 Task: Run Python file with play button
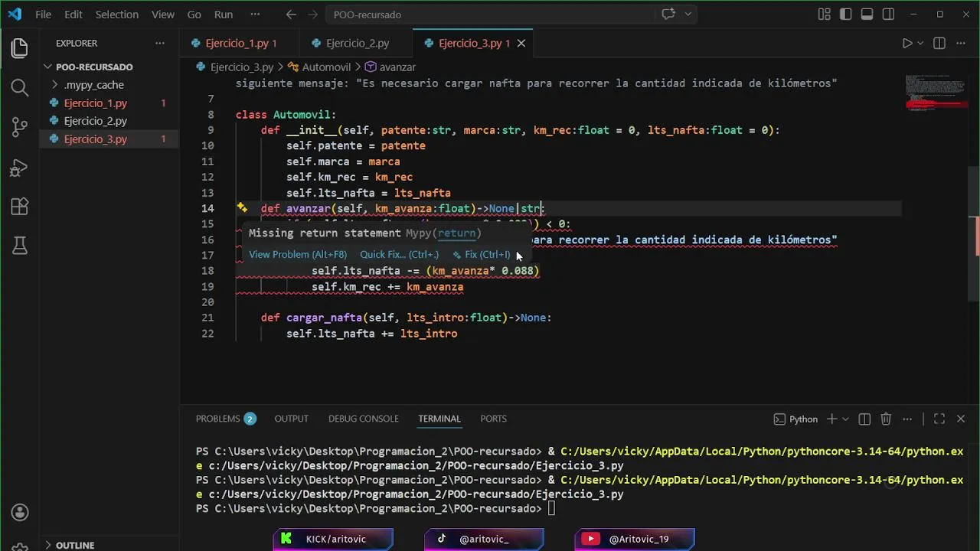point(907,44)
